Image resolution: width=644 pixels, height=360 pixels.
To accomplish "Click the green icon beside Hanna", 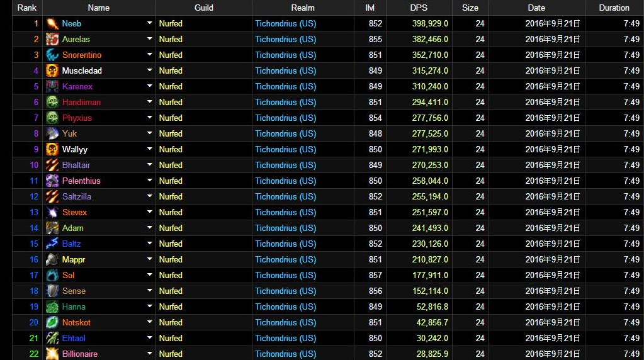I will pos(52,307).
